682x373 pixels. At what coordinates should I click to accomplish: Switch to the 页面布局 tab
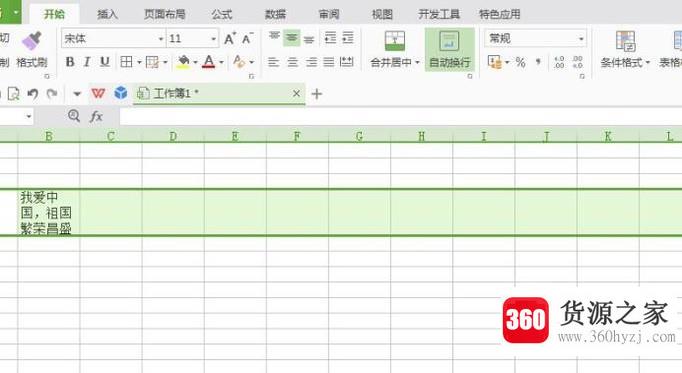point(164,14)
